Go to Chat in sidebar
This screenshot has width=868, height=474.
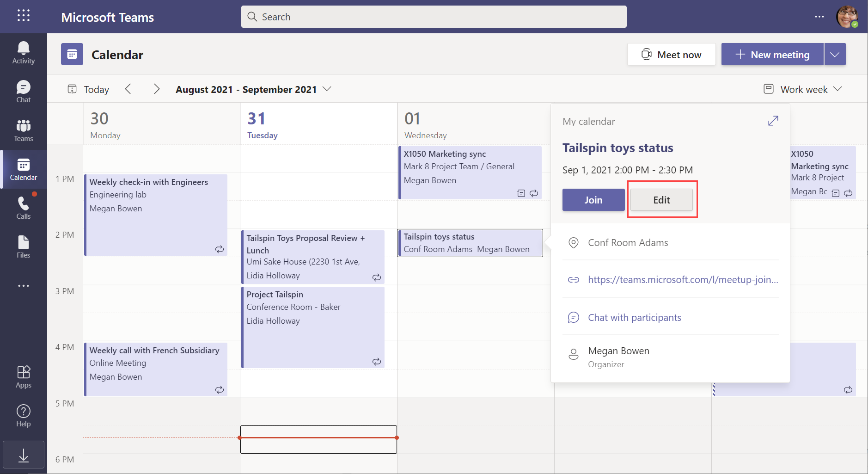(x=24, y=92)
